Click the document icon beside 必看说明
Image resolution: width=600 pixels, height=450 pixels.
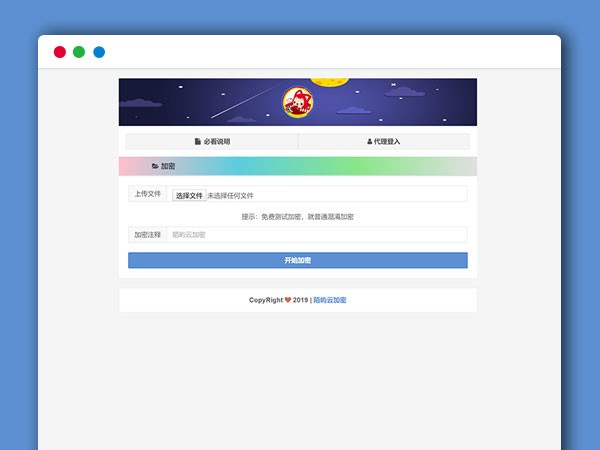[198, 142]
